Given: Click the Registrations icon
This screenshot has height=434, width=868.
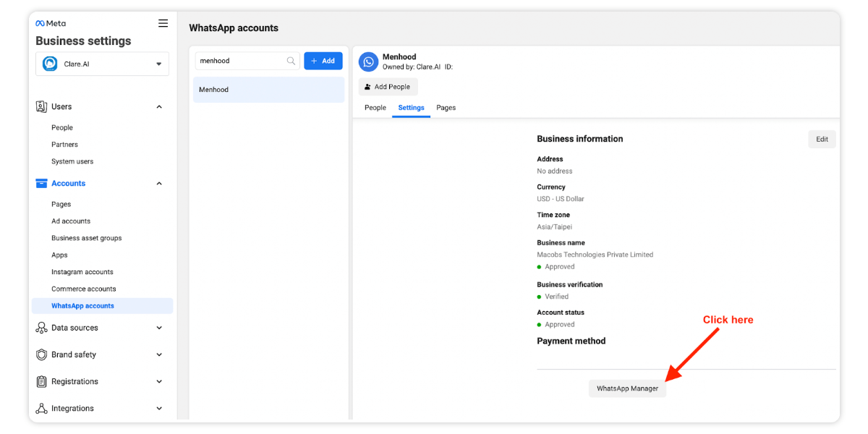Looking at the screenshot, I should pyautogui.click(x=41, y=381).
